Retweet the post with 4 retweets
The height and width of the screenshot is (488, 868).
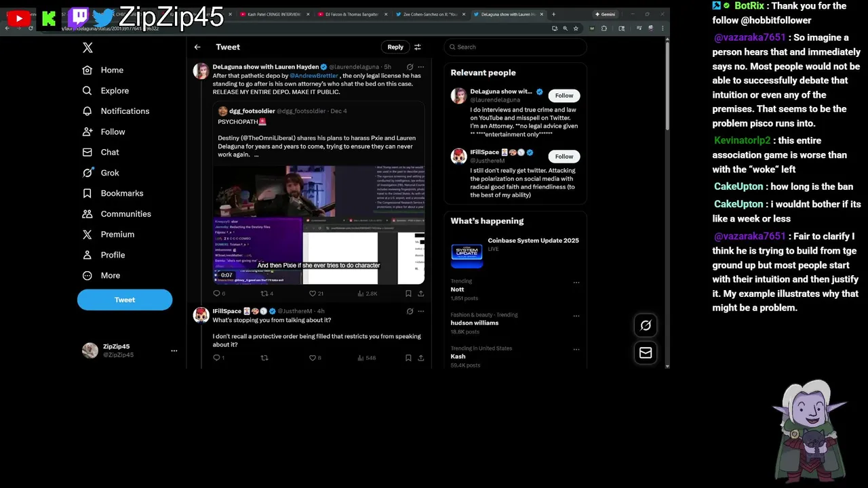coord(267,293)
